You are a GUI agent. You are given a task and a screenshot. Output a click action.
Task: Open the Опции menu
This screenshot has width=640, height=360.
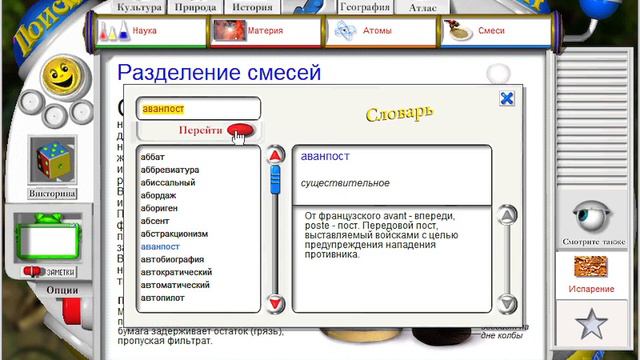point(62,290)
